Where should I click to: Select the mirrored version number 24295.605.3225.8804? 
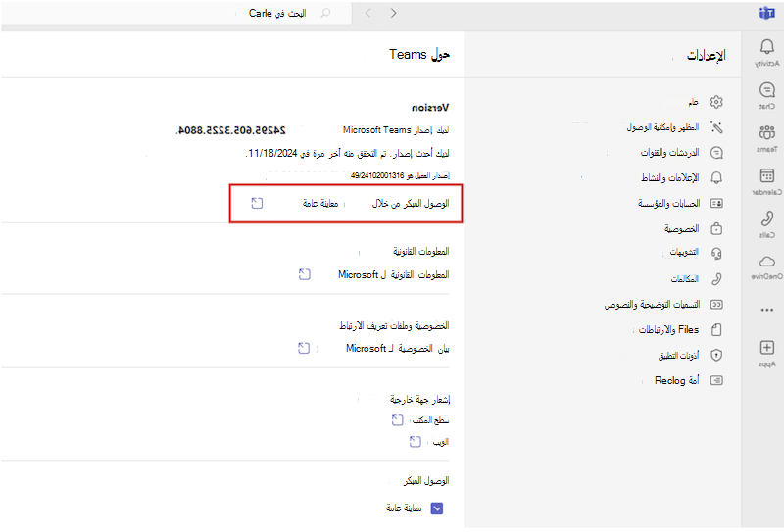(x=231, y=130)
